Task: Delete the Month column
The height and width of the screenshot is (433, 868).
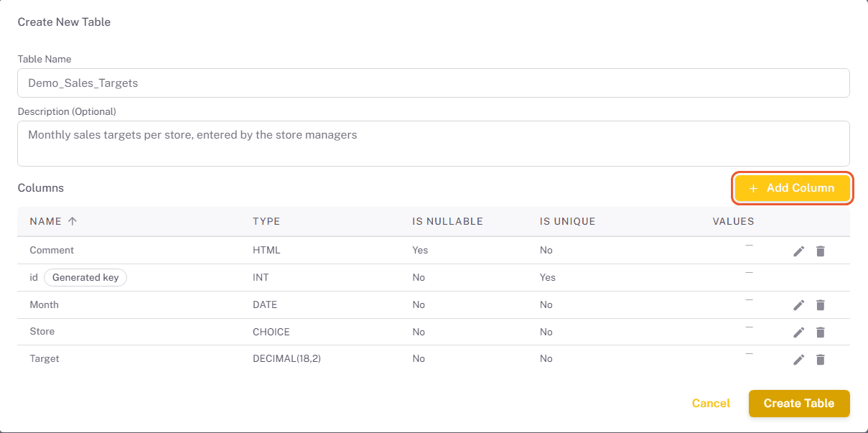Action: [x=821, y=305]
